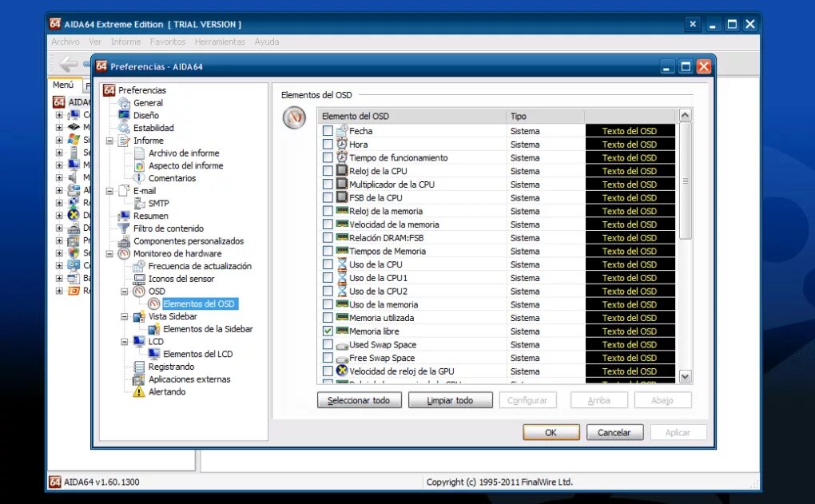Image resolution: width=815 pixels, height=504 pixels.
Task: Click the Registrando icon
Action: click(x=139, y=367)
